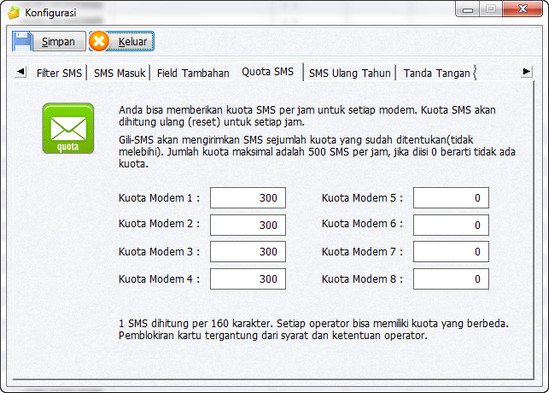
Task: Open the Filter SMS tab
Action: click(x=59, y=73)
